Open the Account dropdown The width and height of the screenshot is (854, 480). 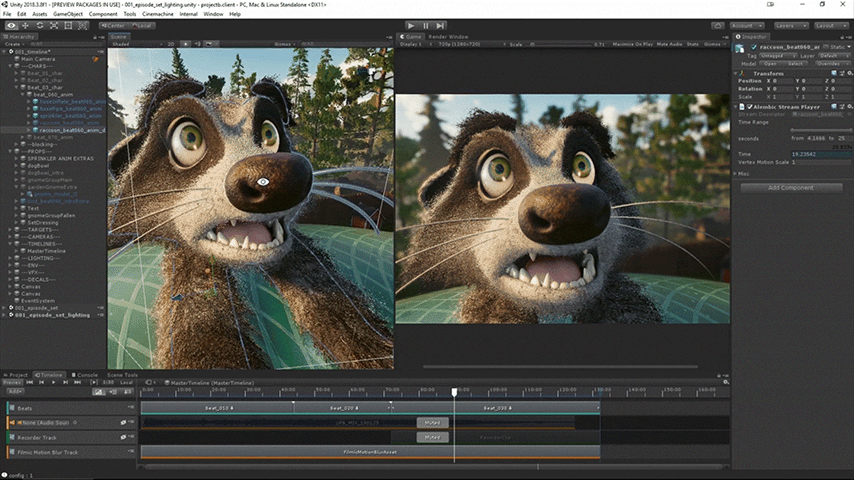coord(747,26)
